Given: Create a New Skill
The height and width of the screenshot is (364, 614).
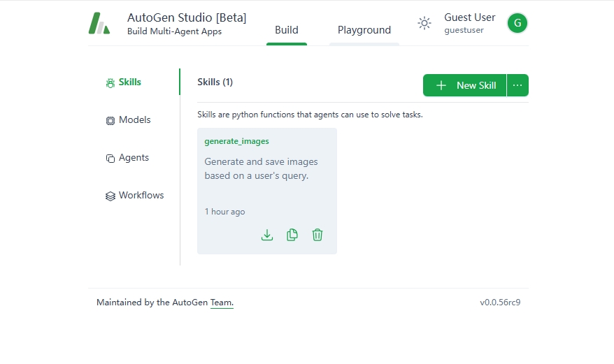Looking at the screenshot, I should 464,85.
